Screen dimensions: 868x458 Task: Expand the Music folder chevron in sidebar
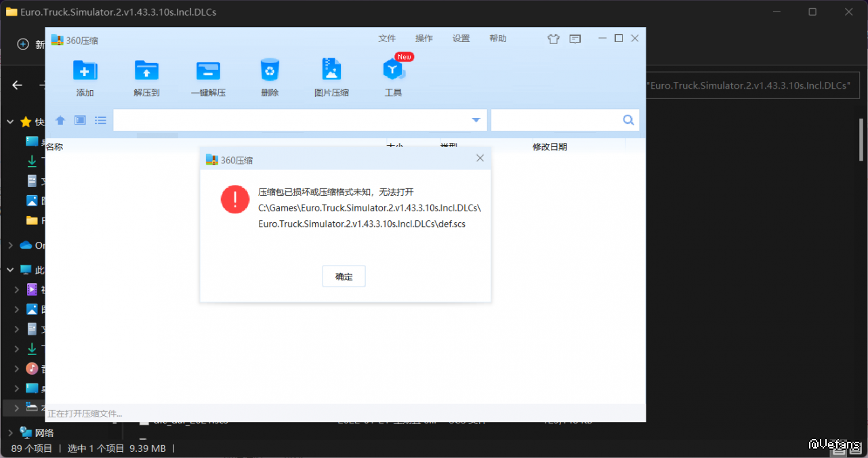point(17,369)
